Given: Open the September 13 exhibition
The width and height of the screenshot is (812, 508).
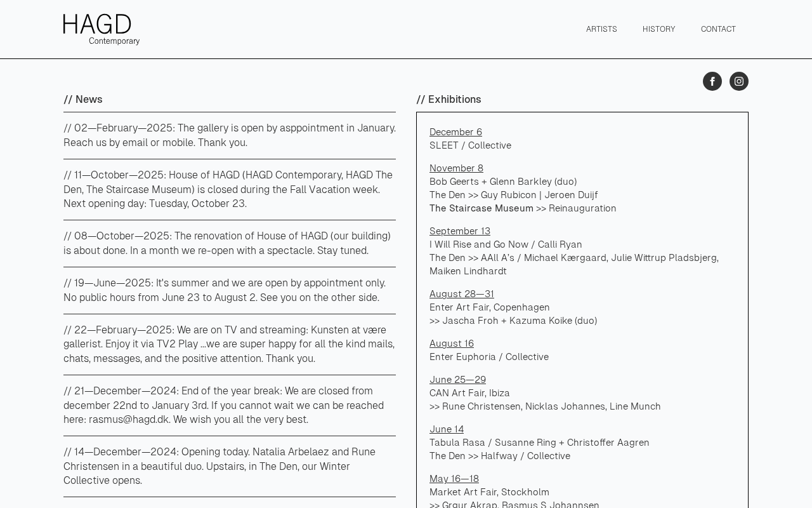Looking at the screenshot, I should coord(460,231).
